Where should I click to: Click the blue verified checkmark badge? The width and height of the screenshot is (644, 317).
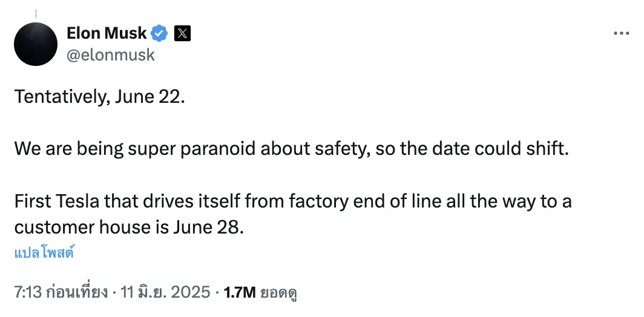159,33
